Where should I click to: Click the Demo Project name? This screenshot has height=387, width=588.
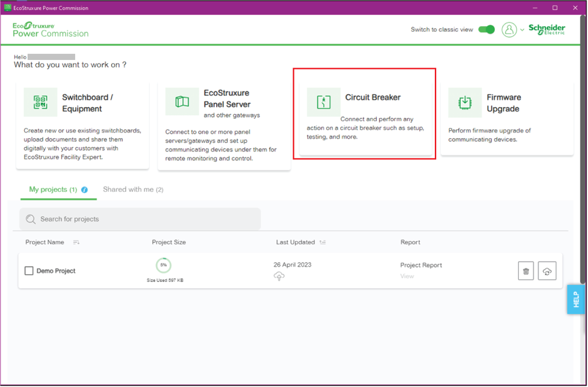pos(56,271)
